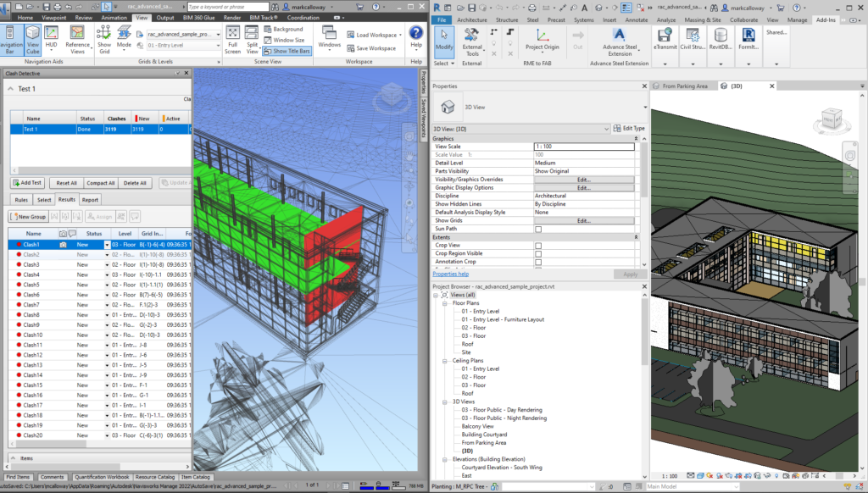The image size is (868, 493).
Task: Collapse the Floor Plans tree node
Action: point(444,303)
